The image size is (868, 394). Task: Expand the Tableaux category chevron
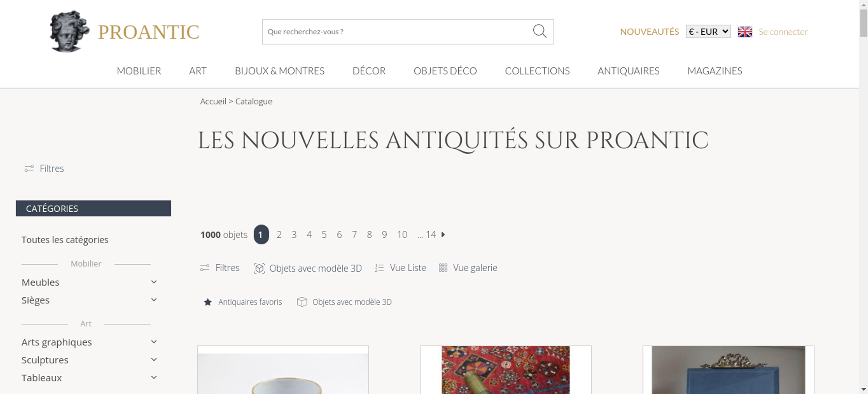coord(154,378)
